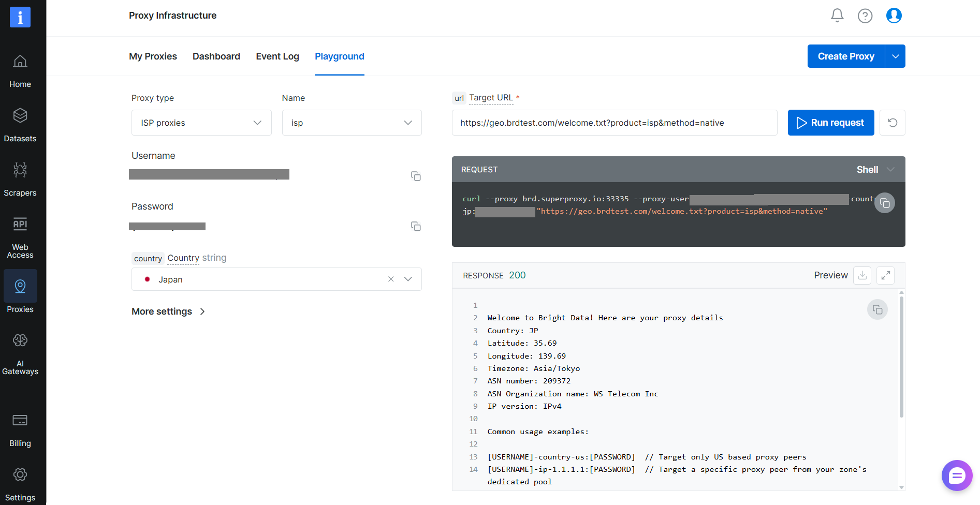Clear the Japan country selection
Screen dimensions: 980x505
[391, 279]
